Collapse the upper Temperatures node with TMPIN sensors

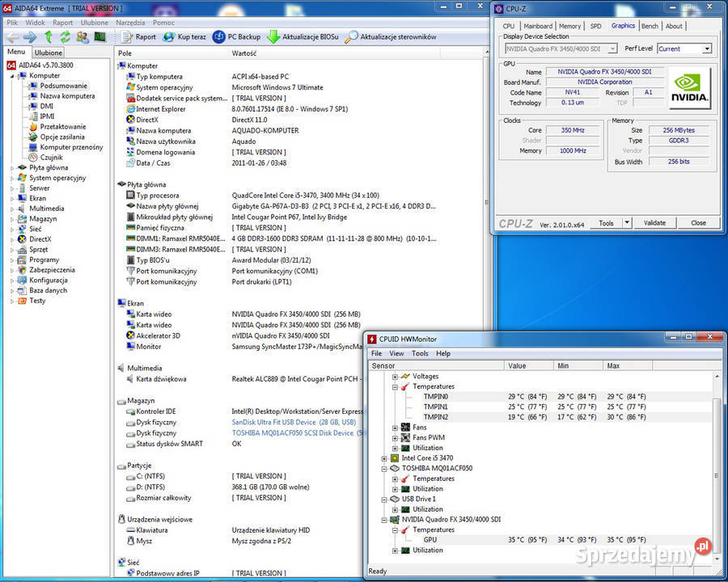(395, 386)
